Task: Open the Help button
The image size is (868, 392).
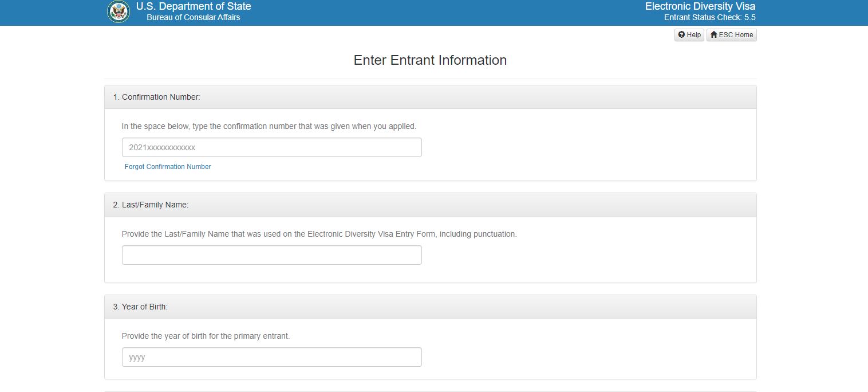Action: click(x=689, y=35)
